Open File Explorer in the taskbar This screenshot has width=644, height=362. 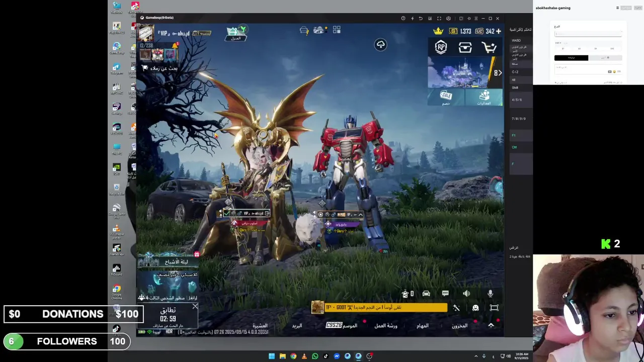(282, 356)
